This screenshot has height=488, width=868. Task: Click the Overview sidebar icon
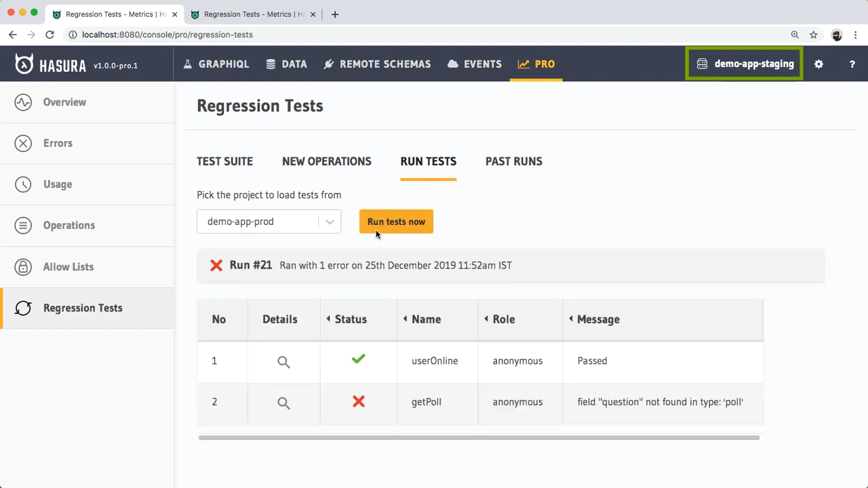[x=23, y=102]
